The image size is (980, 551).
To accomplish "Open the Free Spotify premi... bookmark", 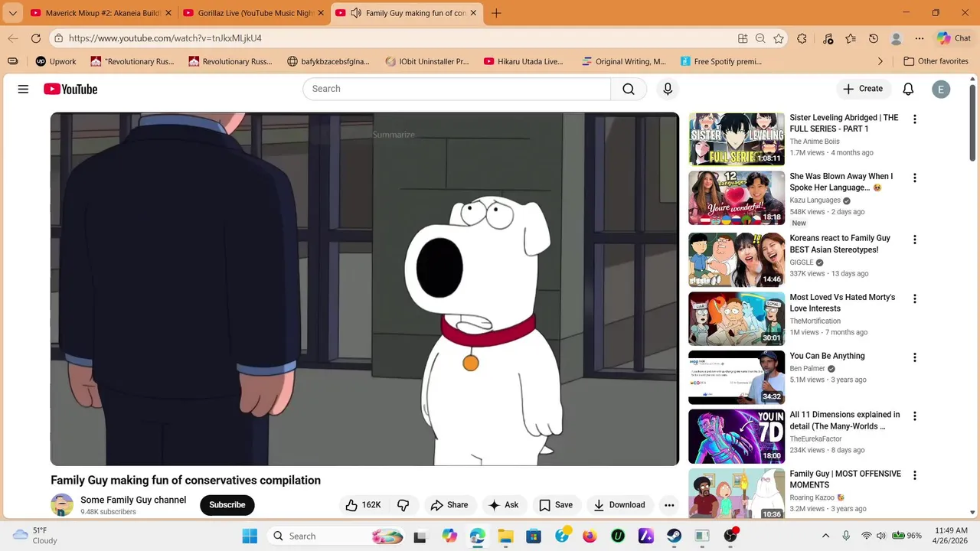I will tap(720, 61).
